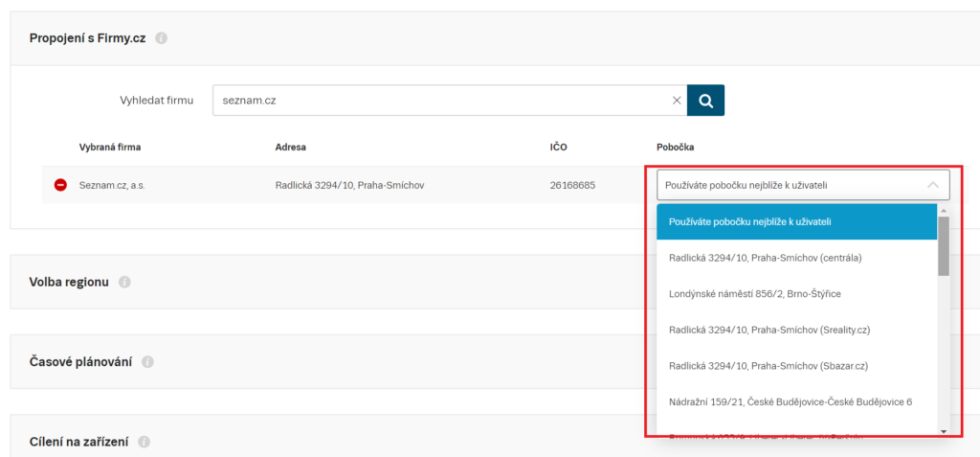The width and height of the screenshot is (980, 457).
Task: Choose Radlická 3294/10 (Sbazar.cz) branch
Action: [797, 366]
